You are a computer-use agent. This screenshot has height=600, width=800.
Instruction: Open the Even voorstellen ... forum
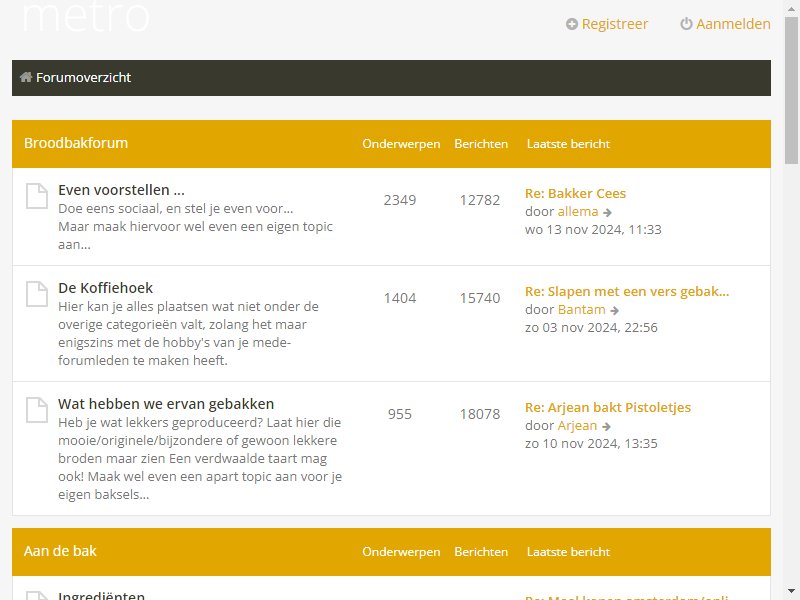121,190
